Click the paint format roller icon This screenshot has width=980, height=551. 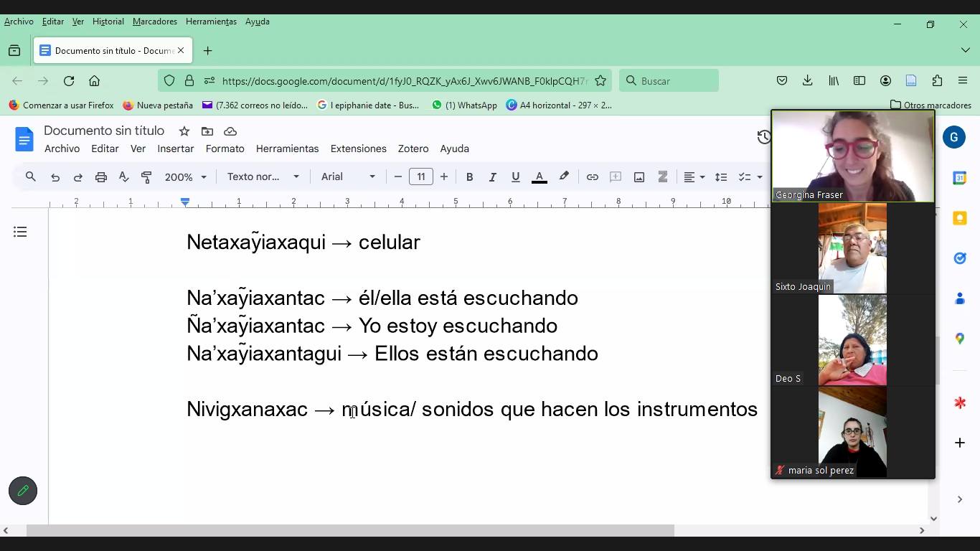[147, 177]
